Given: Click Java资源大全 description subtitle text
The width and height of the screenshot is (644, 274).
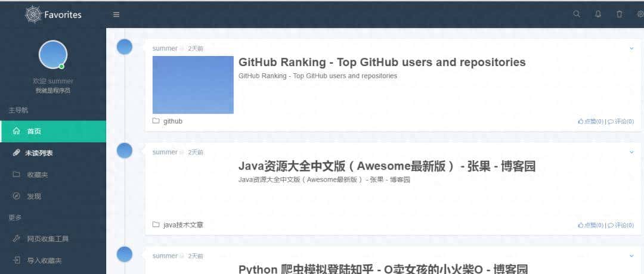Looking at the screenshot, I should (x=324, y=180).
